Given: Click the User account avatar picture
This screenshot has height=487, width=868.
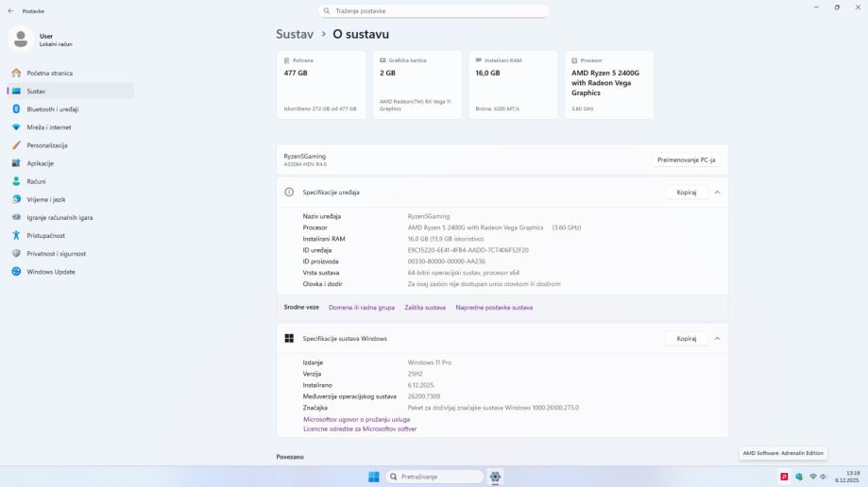Looking at the screenshot, I should coord(21,40).
